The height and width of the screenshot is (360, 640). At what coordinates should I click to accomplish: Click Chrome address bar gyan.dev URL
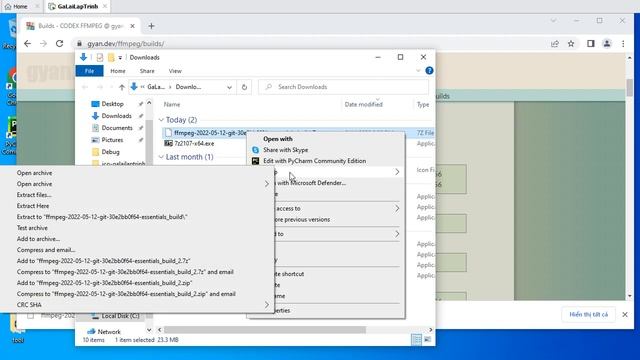click(126, 44)
